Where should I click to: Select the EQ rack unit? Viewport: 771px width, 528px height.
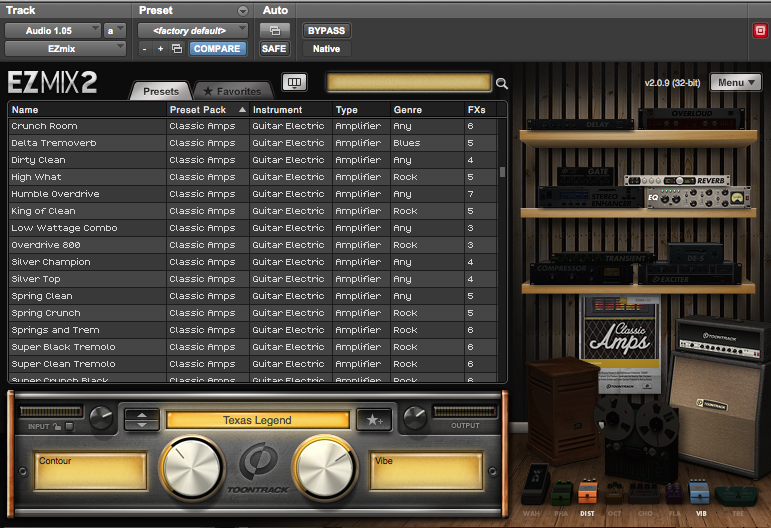(x=698, y=198)
